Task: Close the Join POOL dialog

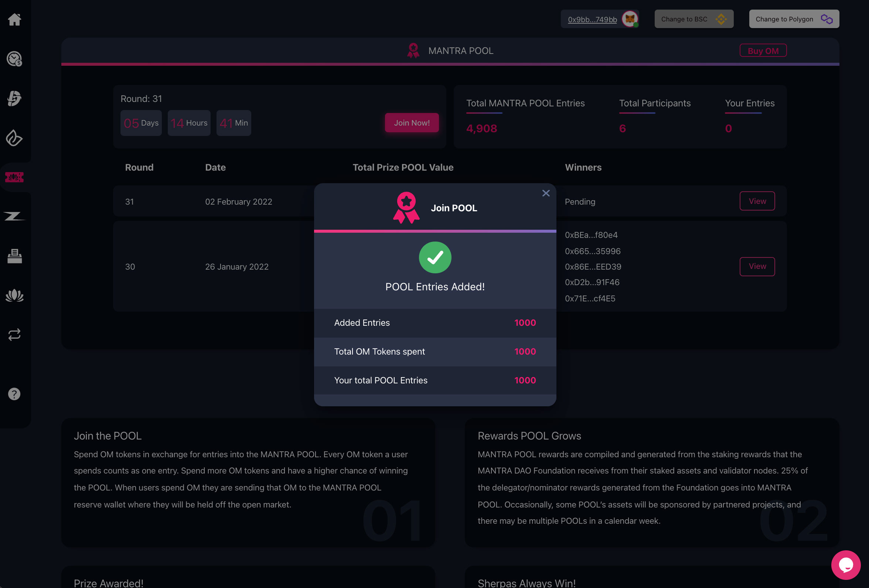Action: click(546, 193)
